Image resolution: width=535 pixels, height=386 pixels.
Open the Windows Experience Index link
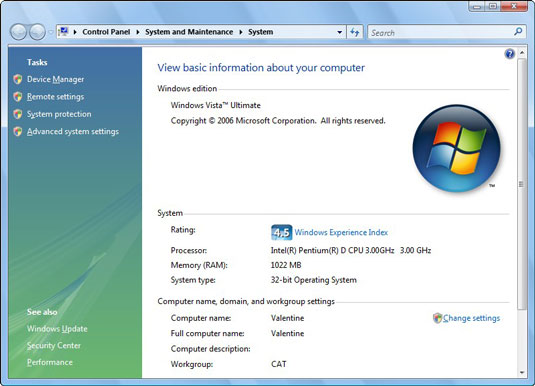tap(341, 232)
